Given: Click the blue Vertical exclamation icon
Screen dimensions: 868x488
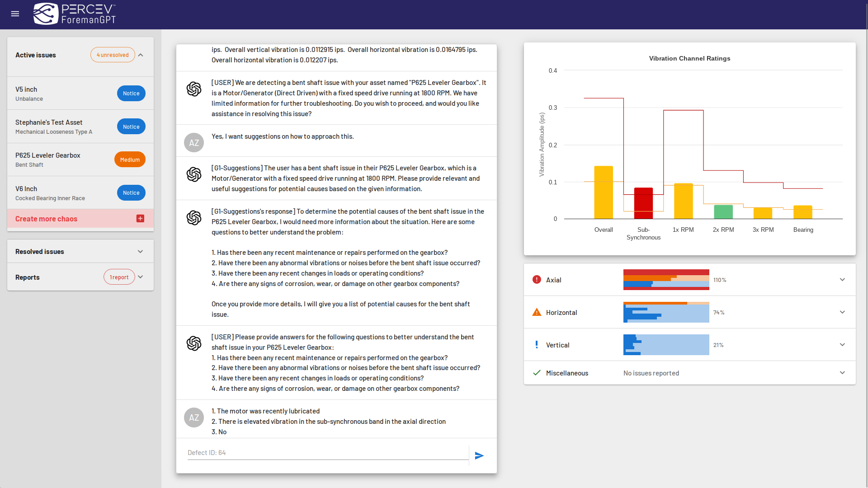Looking at the screenshot, I should [x=537, y=345].
